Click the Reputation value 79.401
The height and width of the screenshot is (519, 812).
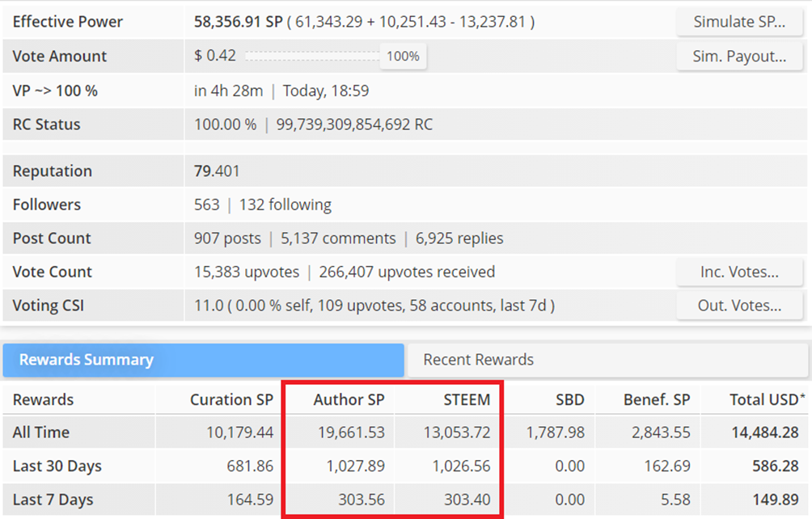coord(217,171)
